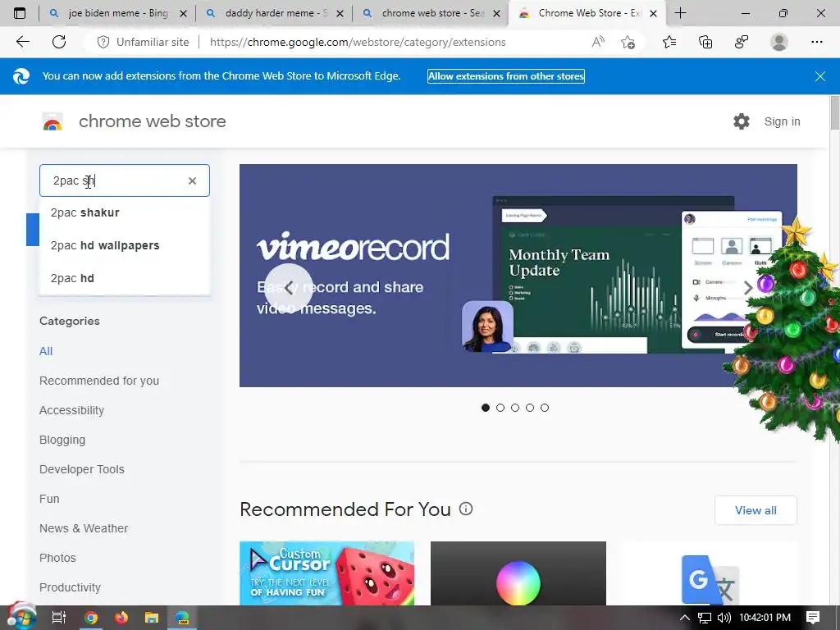The width and height of the screenshot is (840, 630).
Task: Click the vimeo record banner
Action: (518, 276)
